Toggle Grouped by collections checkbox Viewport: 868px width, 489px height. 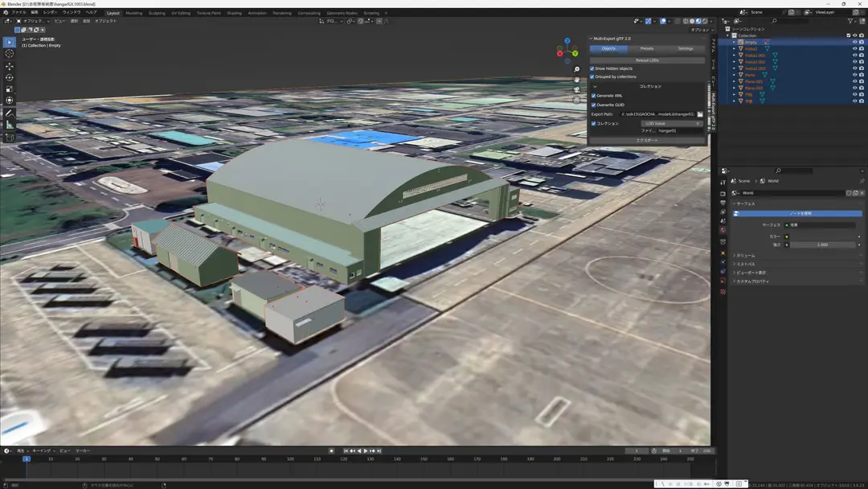pyautogui.click(x=592, y=77)
